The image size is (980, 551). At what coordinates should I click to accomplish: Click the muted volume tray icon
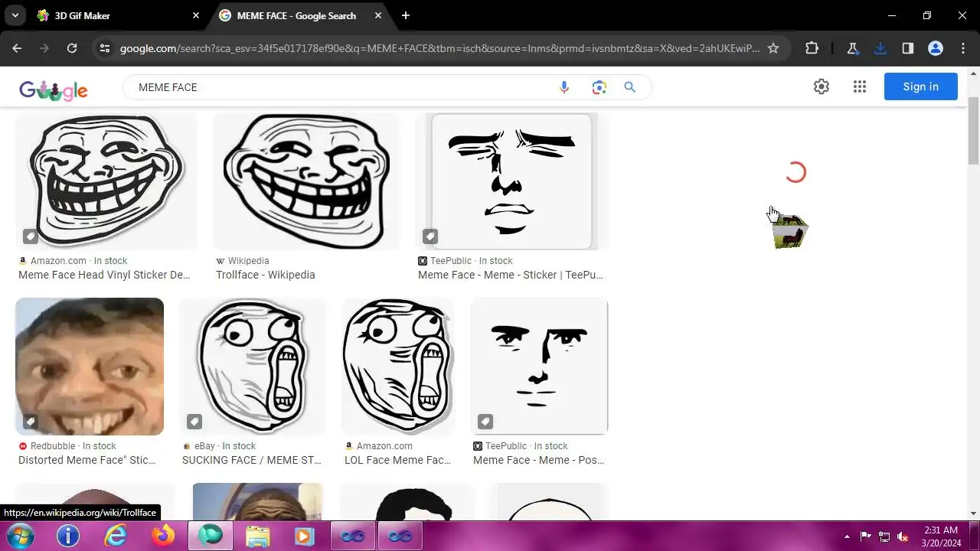tap(903, 536)
